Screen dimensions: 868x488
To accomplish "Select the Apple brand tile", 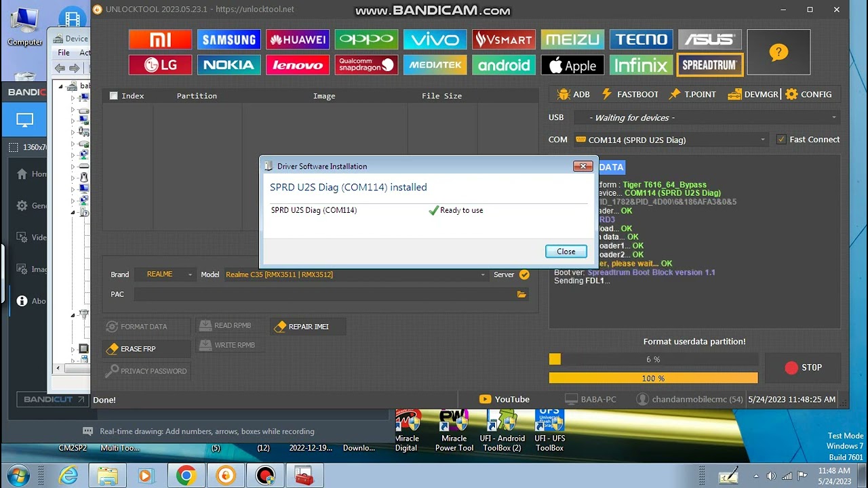I will (572, 65).
